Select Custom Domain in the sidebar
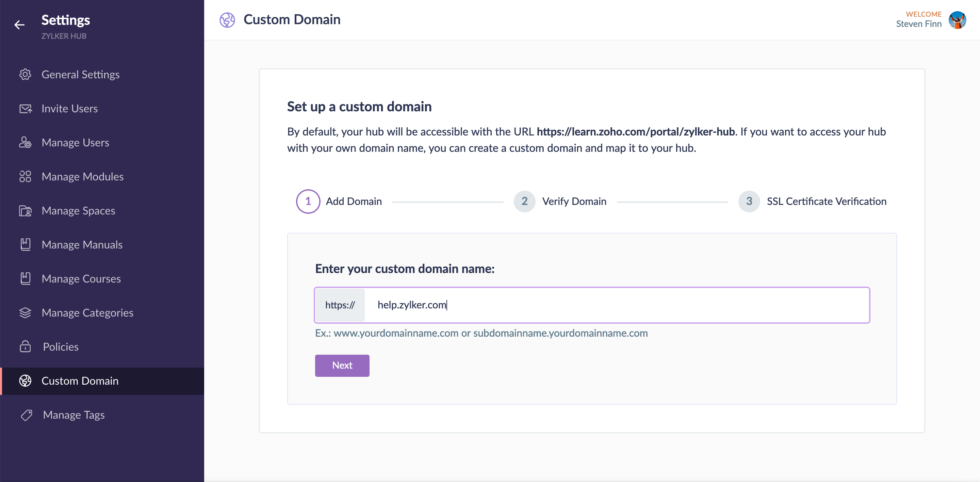Image resolution: width=980 pixels, height=482 pixels. click(80, 381)
